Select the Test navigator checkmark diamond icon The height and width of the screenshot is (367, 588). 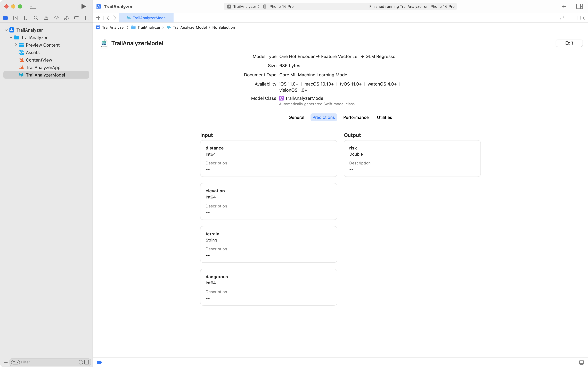(56, 18)
